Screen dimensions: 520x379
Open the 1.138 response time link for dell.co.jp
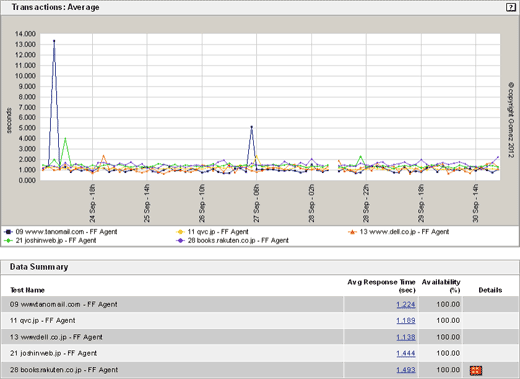coord(406,337)
